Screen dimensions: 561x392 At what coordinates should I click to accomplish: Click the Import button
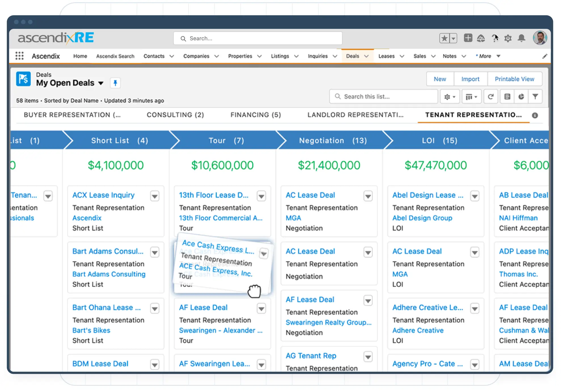click(471, 79)
